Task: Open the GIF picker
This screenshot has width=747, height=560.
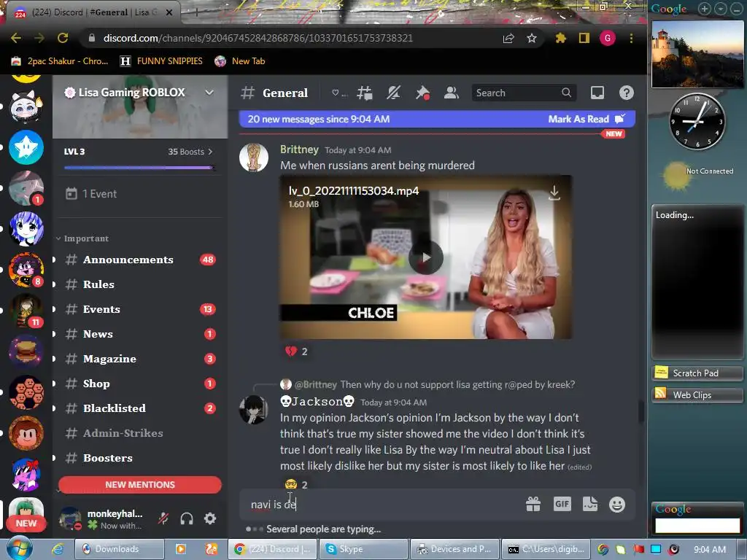Action: [562, 504]
